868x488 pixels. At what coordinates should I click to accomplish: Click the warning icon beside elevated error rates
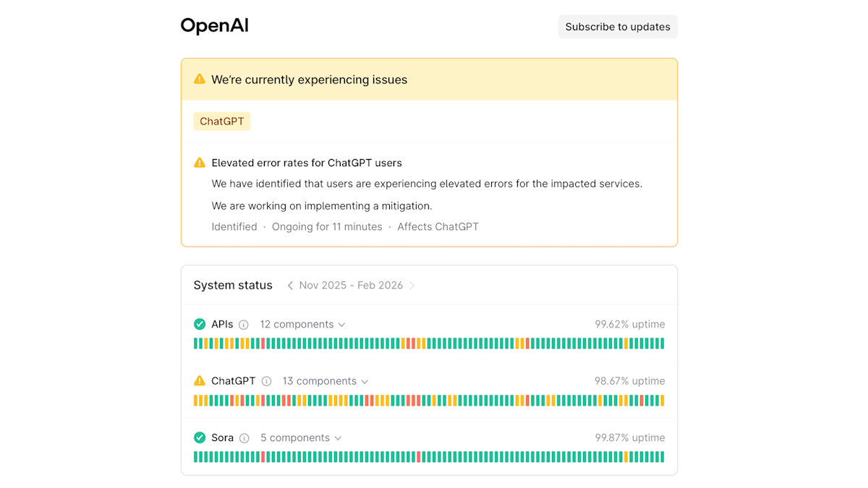pyautogui.click(x=200, y=163)
